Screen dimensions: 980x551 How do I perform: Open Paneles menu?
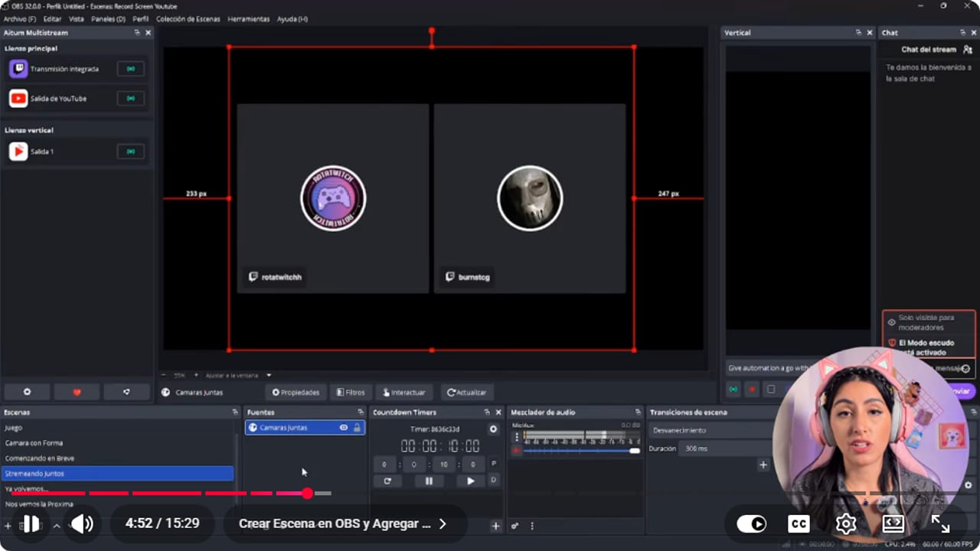click(x=108, y=18)
